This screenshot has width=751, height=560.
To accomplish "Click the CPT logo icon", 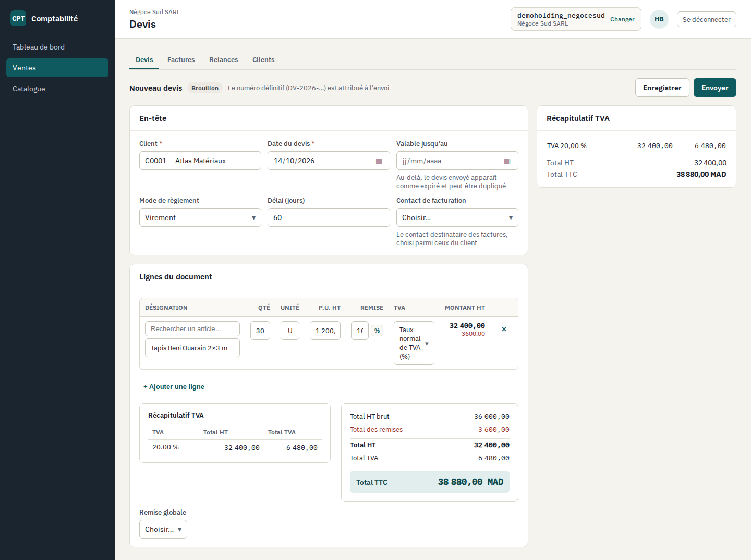I will (x=18, y=18).
